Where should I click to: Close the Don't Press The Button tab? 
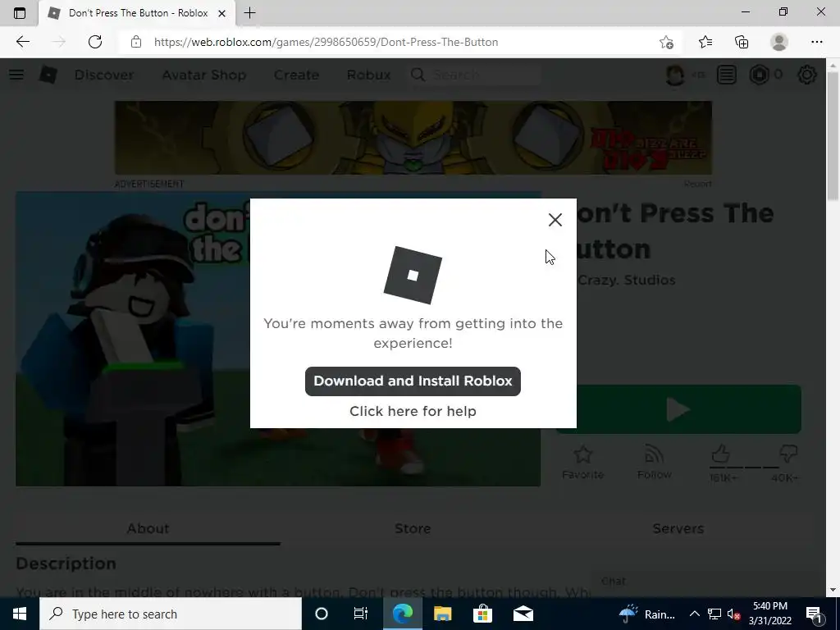coord(221,13)
